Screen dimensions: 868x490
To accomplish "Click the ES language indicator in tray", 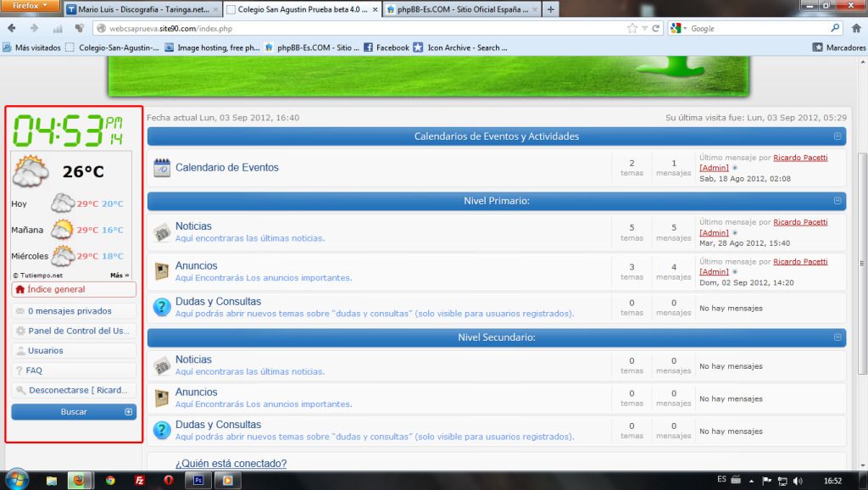I will pos(721,480).
